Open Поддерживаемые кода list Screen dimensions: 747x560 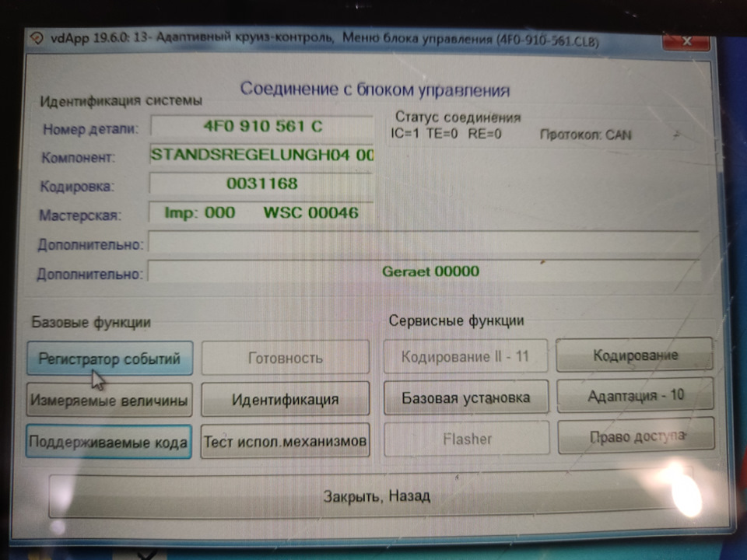point(109,439)
